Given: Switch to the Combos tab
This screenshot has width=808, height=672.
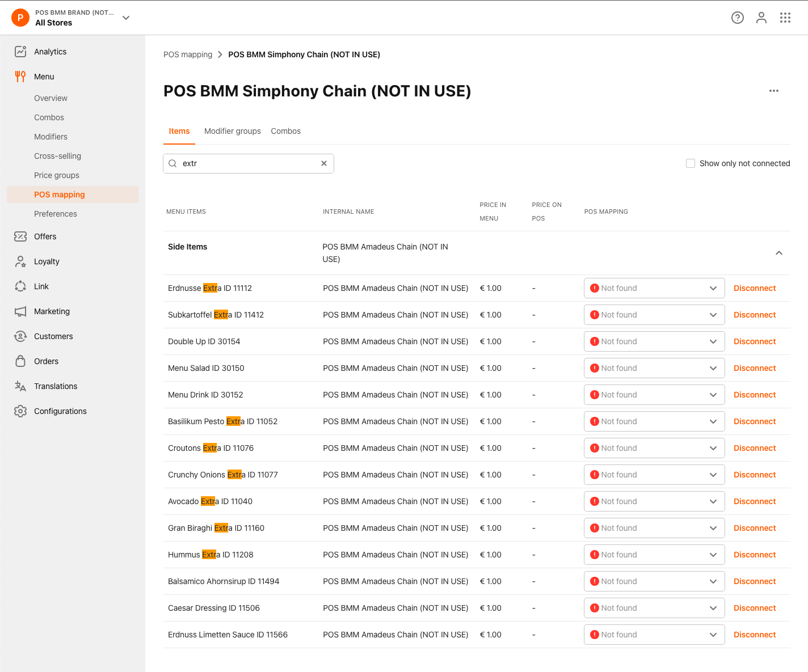Looking at the screenshot, I should pos(286,131).
